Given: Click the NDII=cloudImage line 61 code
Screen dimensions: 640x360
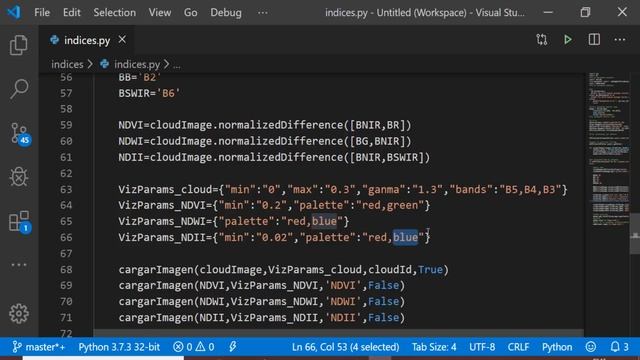Looking at the screenshot, I should [x=274, y=157].
